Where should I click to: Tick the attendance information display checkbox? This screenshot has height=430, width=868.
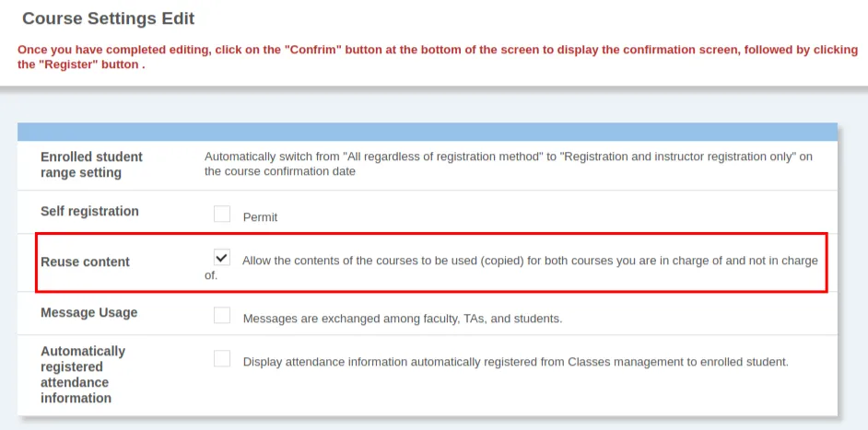tap(222, 359)
